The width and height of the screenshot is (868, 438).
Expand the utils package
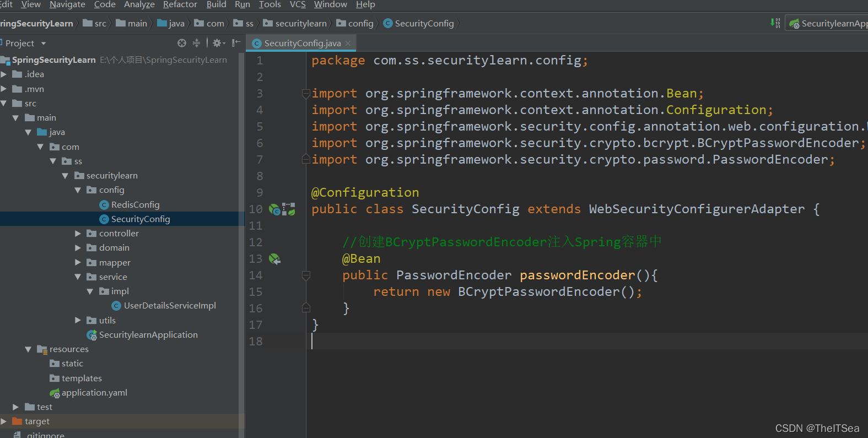pos(78,321)
